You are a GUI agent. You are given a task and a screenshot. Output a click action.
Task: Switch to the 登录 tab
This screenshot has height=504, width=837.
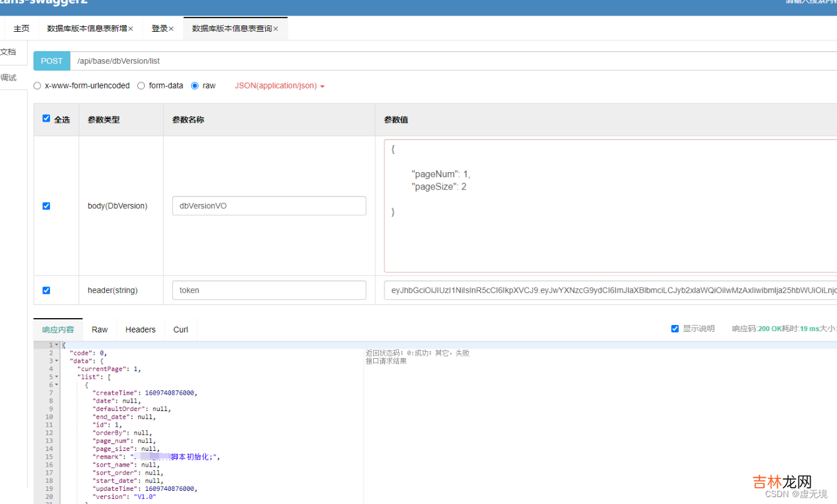[159, 29]
